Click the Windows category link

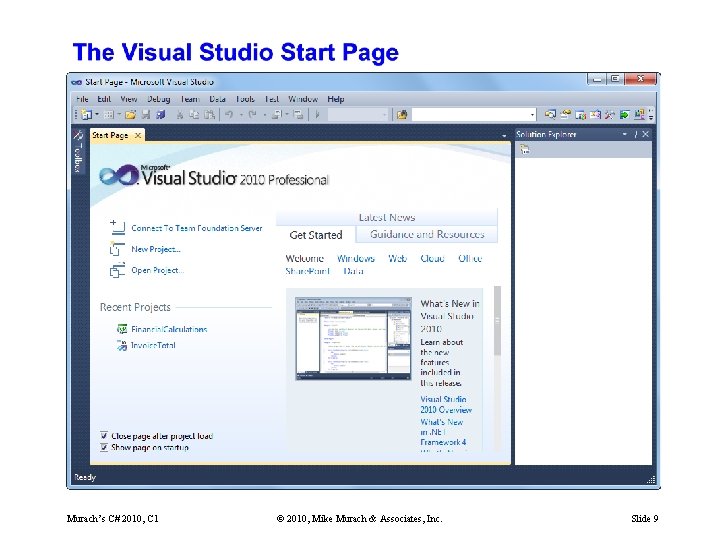click(x=355, y=258)
